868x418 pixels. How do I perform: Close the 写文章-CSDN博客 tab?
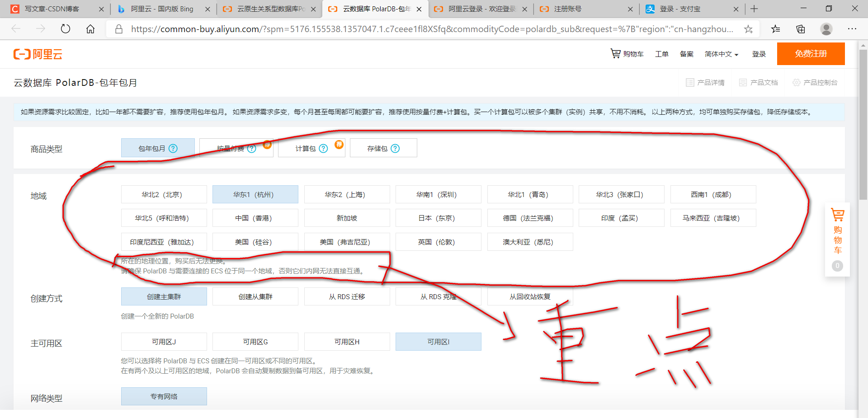tap(101, 9)
